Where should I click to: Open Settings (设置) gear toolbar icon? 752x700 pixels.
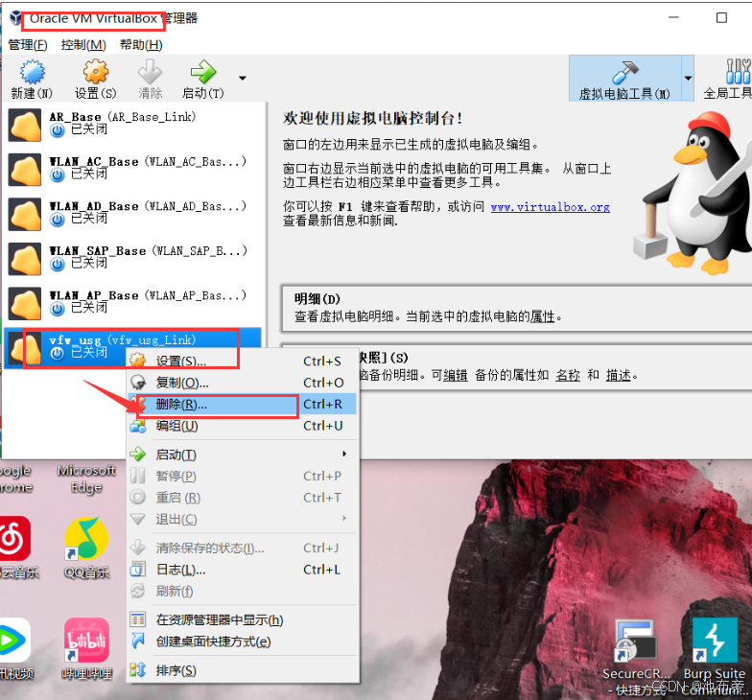pos(96,72)
